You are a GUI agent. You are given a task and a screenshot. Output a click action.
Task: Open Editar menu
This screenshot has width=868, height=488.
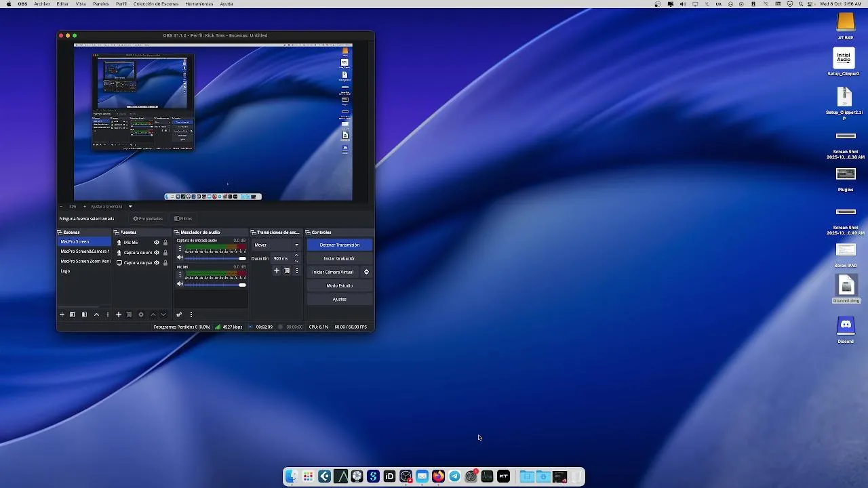[x=62, y=4]
